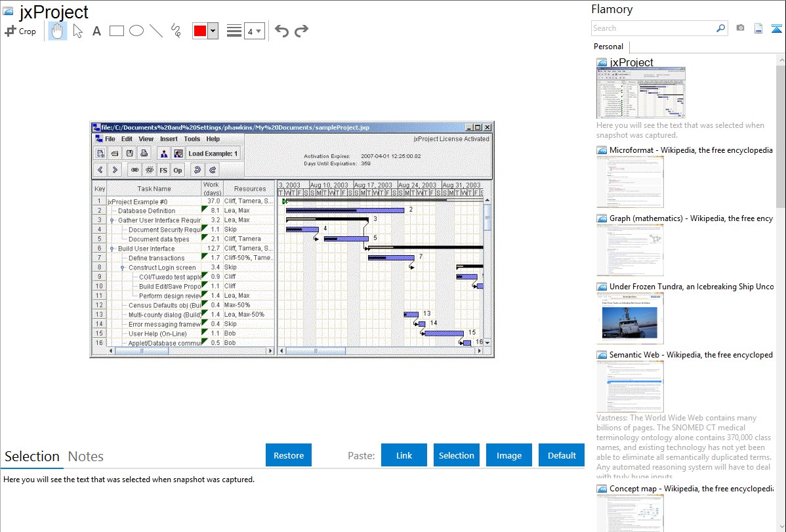
Task: Select the Database Definition task row
Action: point(184,211)
